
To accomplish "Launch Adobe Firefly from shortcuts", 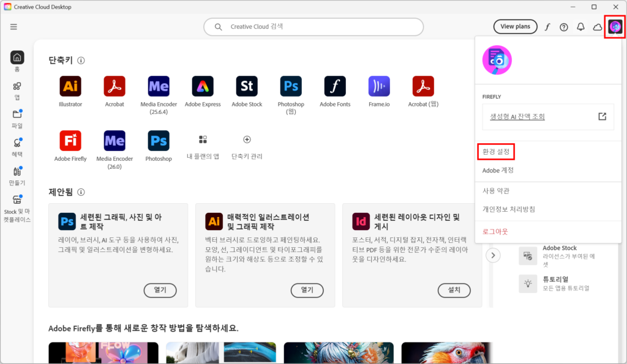I will (70, 141).
